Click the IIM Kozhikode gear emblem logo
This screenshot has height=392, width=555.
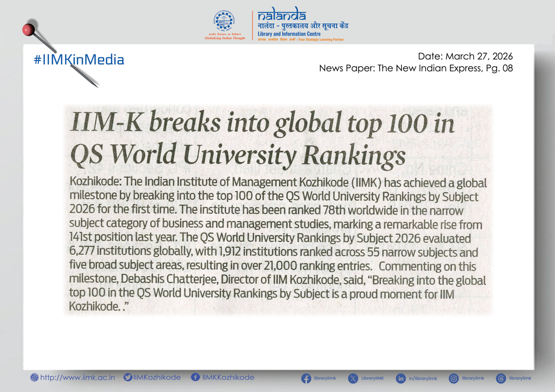(x=224, y=22)
